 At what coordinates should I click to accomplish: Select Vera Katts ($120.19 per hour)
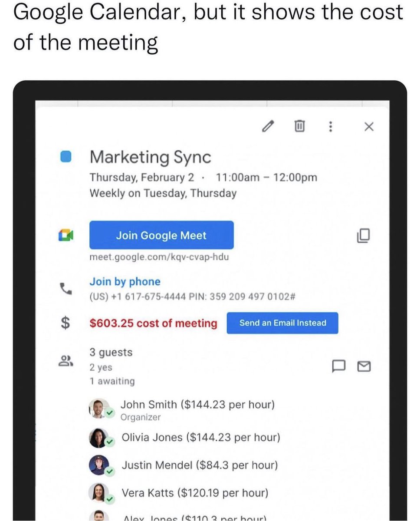coord(195,493)
